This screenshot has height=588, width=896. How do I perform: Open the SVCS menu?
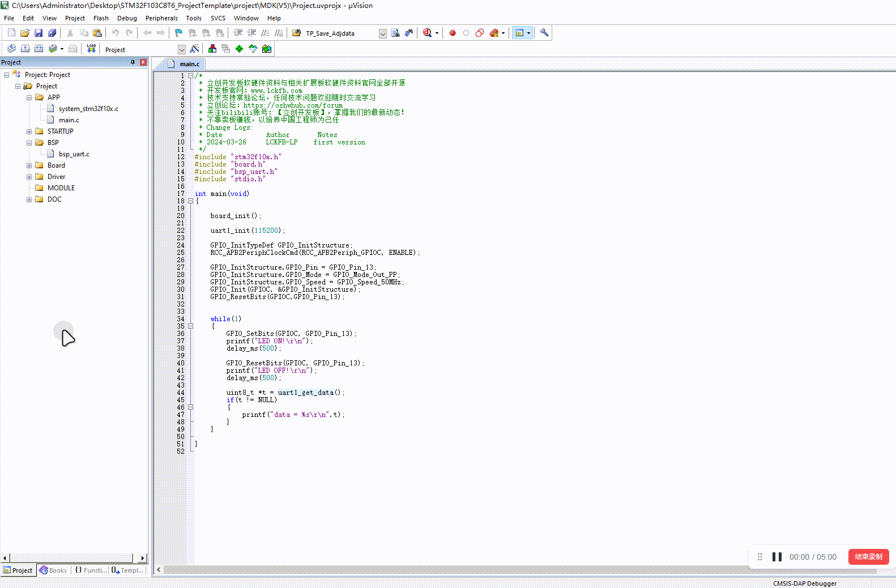click(x=217, y=18)
